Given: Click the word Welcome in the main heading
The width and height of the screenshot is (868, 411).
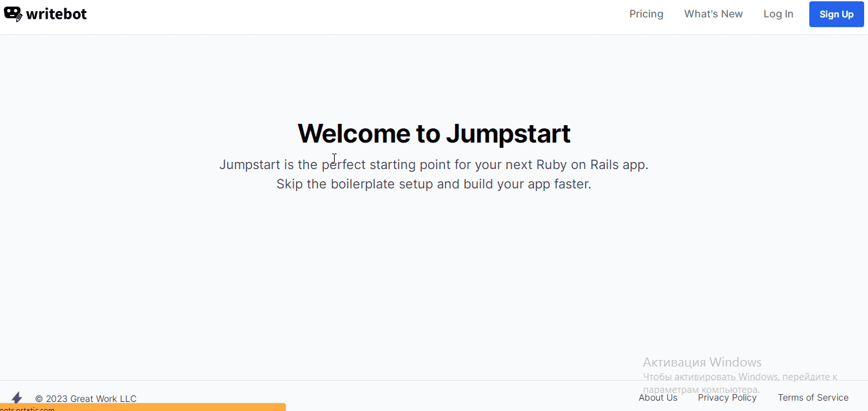Looking at the screenshot, I should pos(354,134).
